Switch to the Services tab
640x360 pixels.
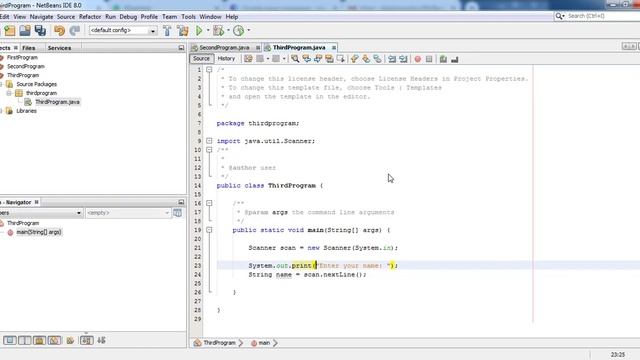[59, 48]
